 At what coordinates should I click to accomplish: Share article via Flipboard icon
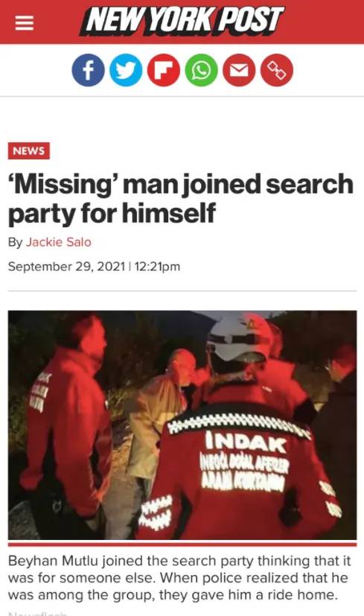[x=163, y=70]
